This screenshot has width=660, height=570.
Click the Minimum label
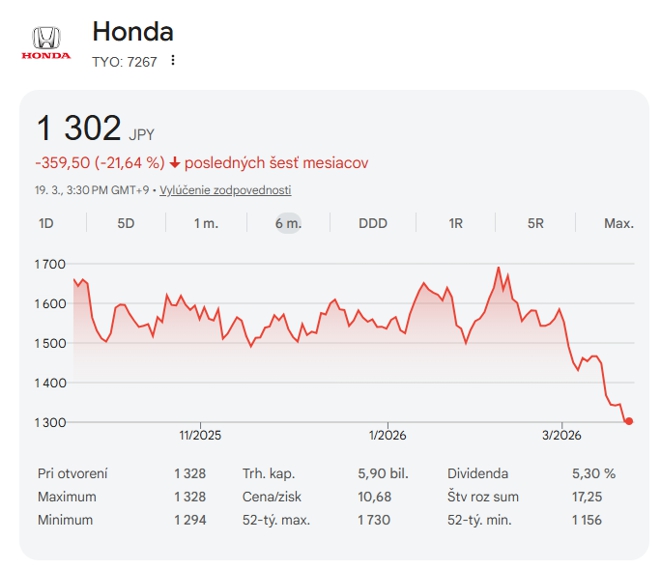65,520
